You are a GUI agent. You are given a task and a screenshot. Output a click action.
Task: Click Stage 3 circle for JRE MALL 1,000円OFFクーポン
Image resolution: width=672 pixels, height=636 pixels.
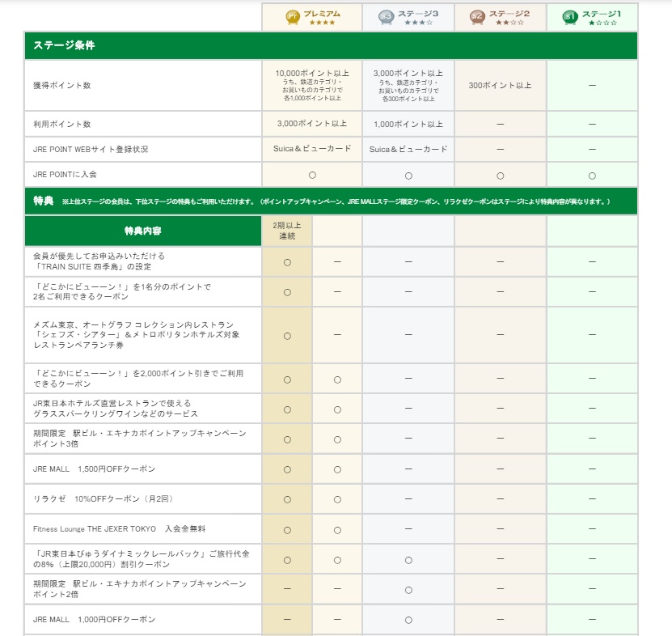pyautogui.click(x=408, y=620)
